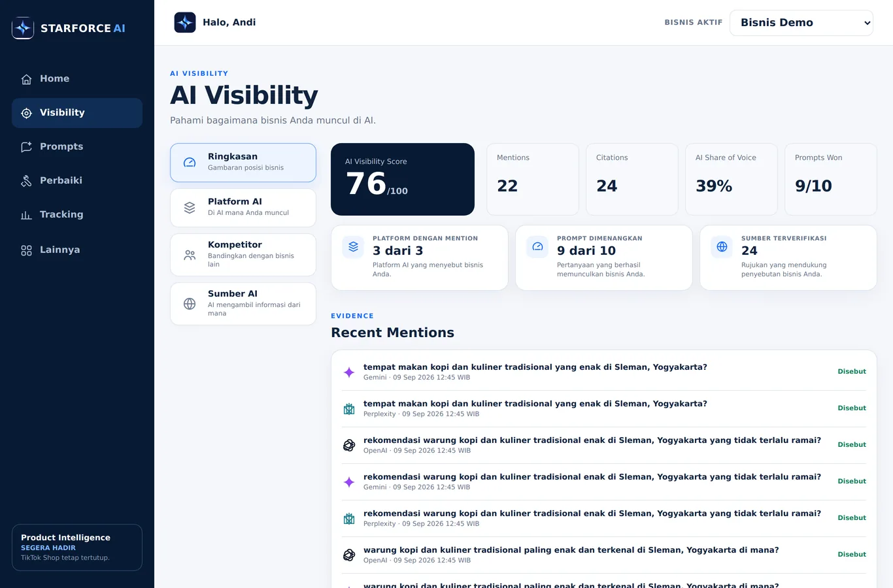The image size is (893, 588).
Task: Click the "9 dari 10" prompt value
Action: [586, 251]
